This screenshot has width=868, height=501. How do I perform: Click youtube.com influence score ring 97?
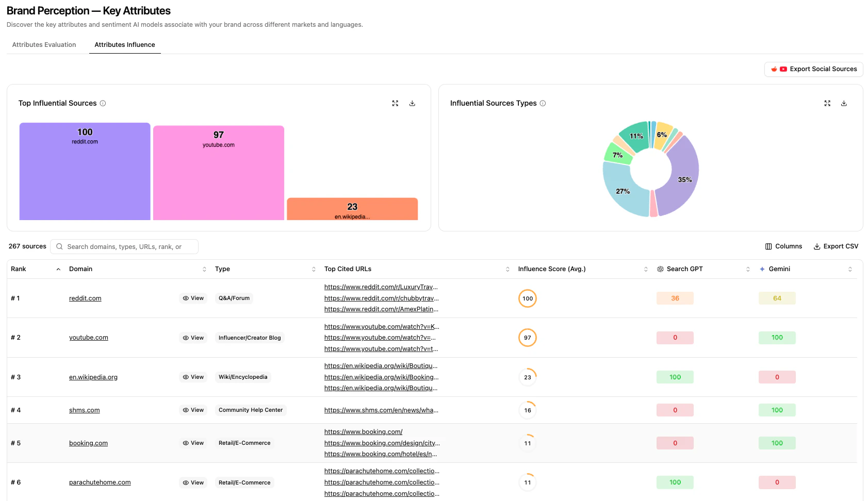pyautogui.click(x=528, y=338)
